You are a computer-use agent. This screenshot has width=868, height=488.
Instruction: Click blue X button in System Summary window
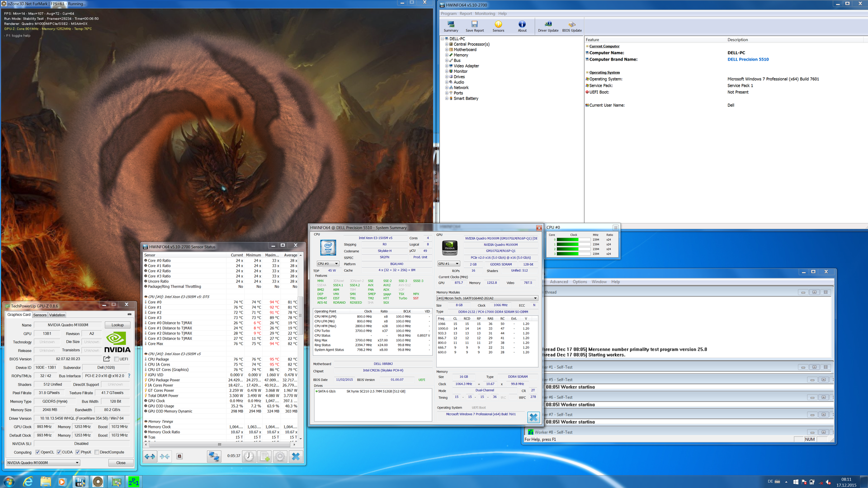533,418
